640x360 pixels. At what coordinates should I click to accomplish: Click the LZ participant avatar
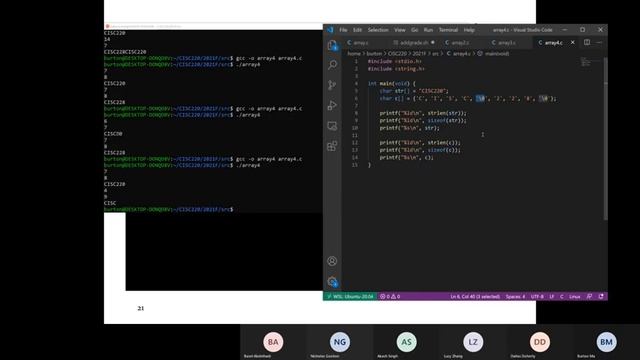[x=473, y=342]
